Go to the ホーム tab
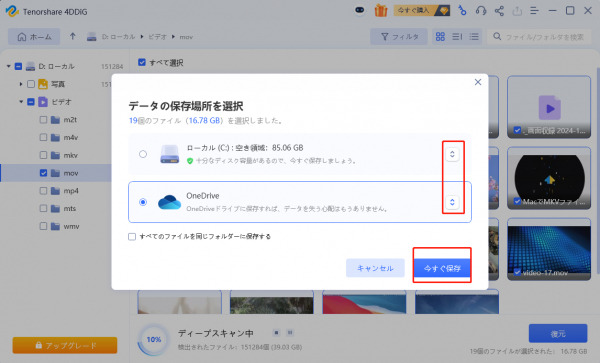The image size is (600, 363). (34, 37)
